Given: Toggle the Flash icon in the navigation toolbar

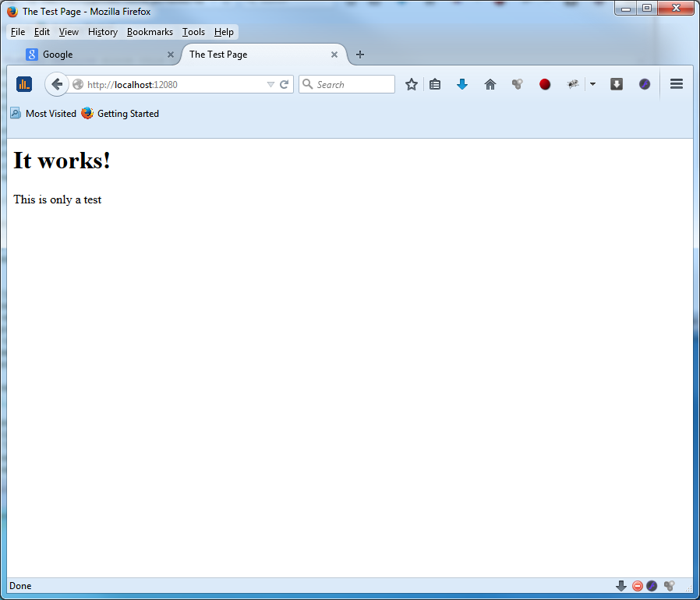Looking at the screenshot, I should (645, 84).
